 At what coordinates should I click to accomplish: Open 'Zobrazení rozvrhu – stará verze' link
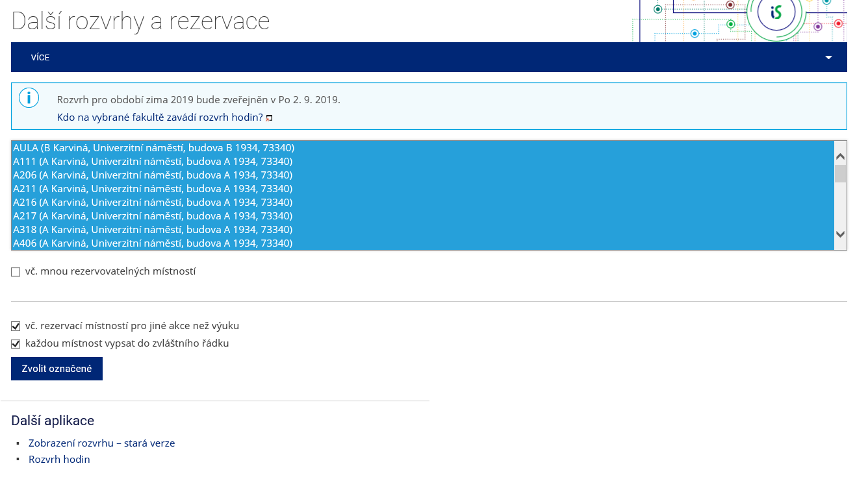[x=101, y=443]
